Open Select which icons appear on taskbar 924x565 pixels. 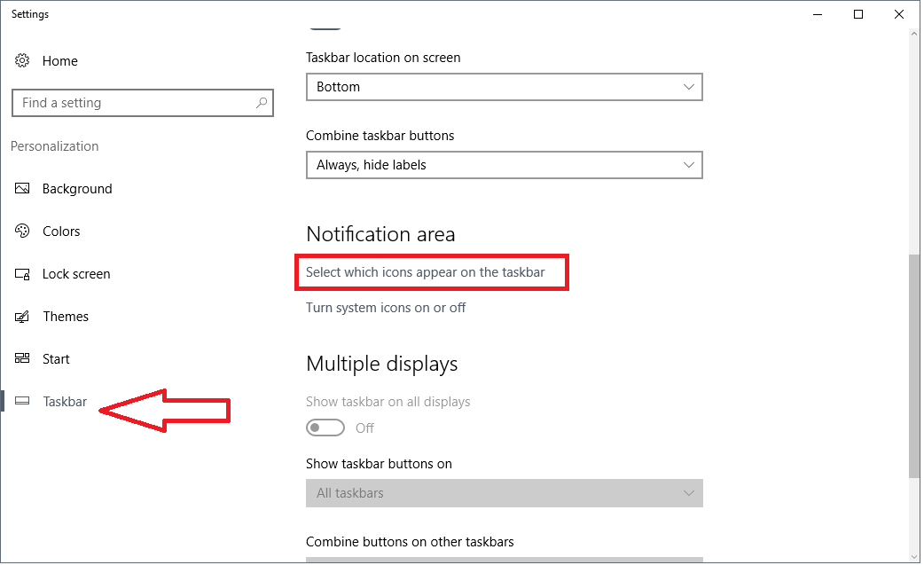[432, 271]
